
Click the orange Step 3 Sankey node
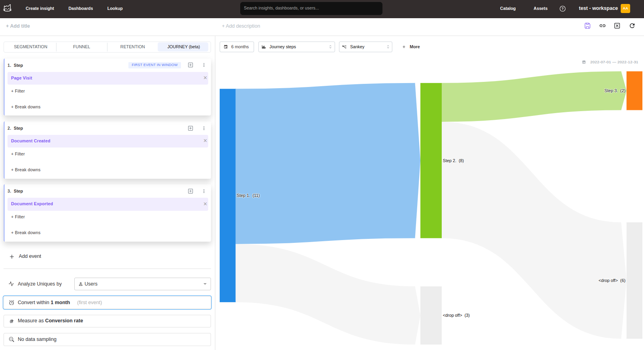pos(634,91)
